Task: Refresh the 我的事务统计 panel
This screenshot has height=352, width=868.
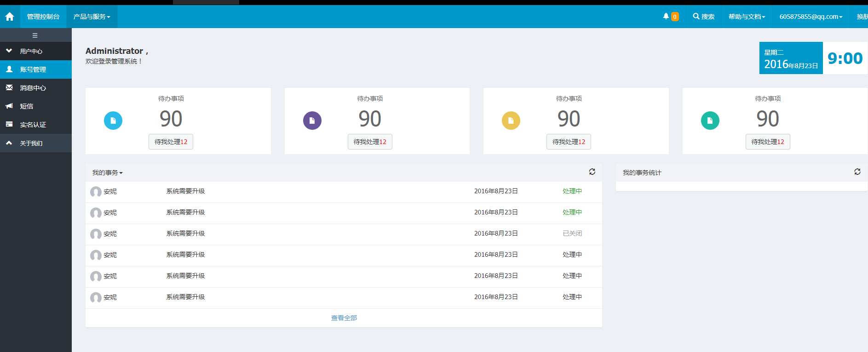Action: pos(857,172)
